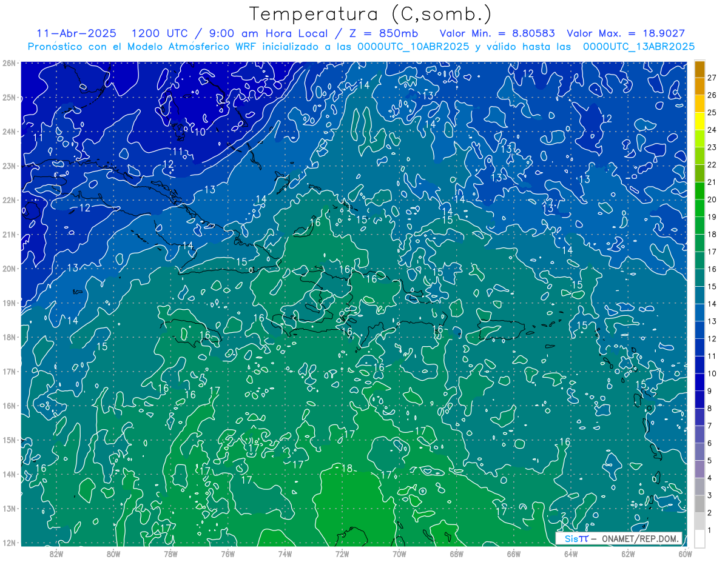Click the '70W' longitude axis label
The width and height of the screenshot is (728, 562).
pyautogui.click(x=399, y=553)
